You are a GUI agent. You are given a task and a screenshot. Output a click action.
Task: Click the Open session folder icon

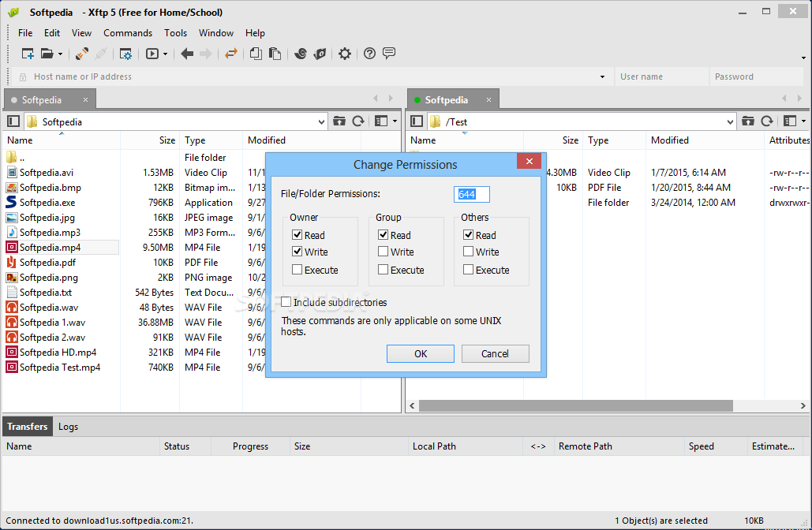point(47,54)
